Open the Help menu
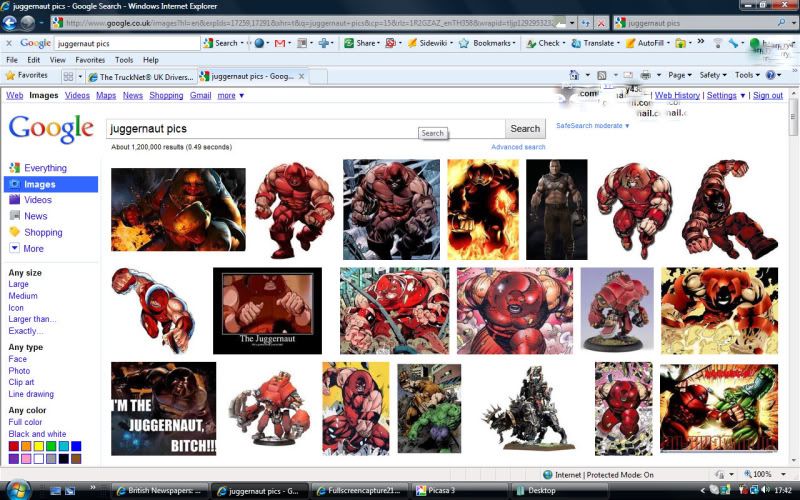800x500 pixels. point(151,60)
